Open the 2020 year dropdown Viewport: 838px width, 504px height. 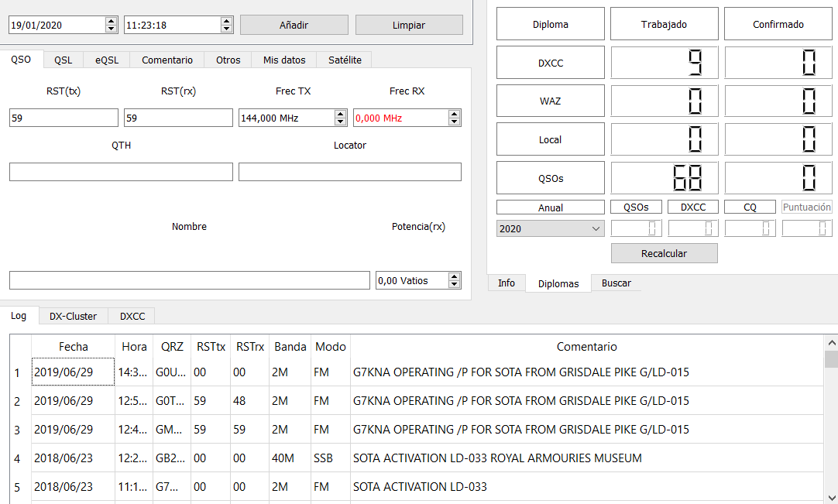pyautogui.click(x=551, y=228)
